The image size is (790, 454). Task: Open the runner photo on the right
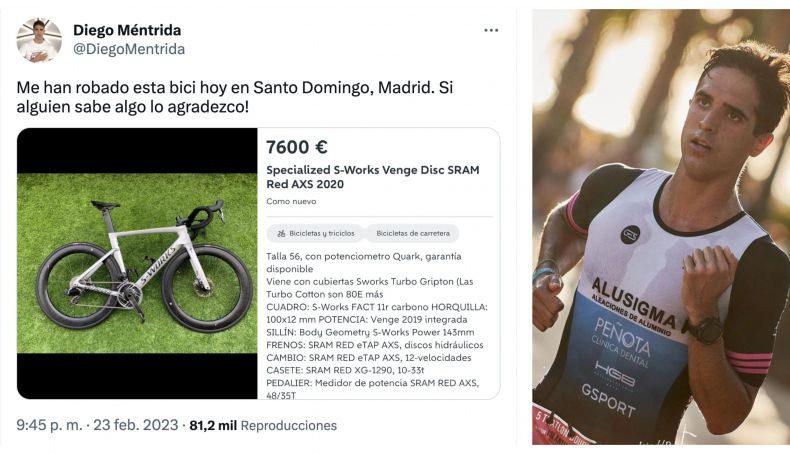tap(661, 227)
